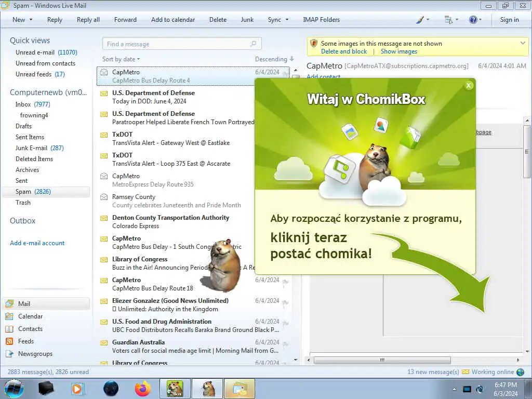This screenshot has height=399, width=532.
Task: Open the Sync dropdown arrow
Action: point(287,20)
